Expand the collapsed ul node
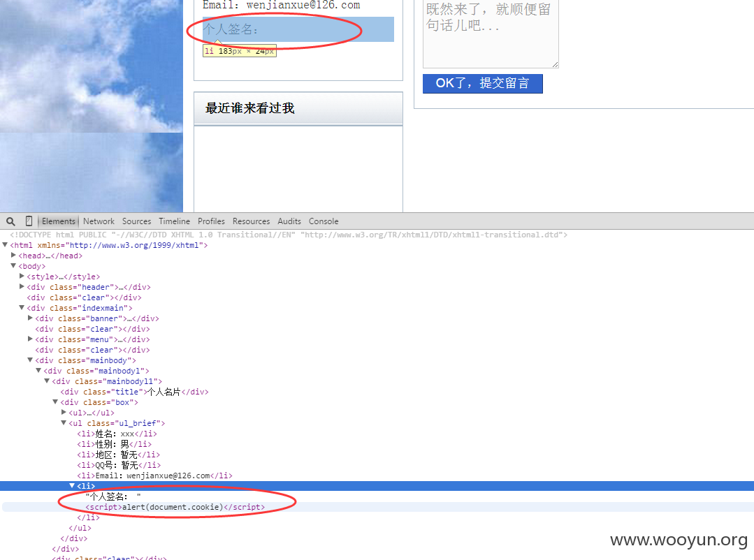Screen dimensions: 754x560 point(64,413)
